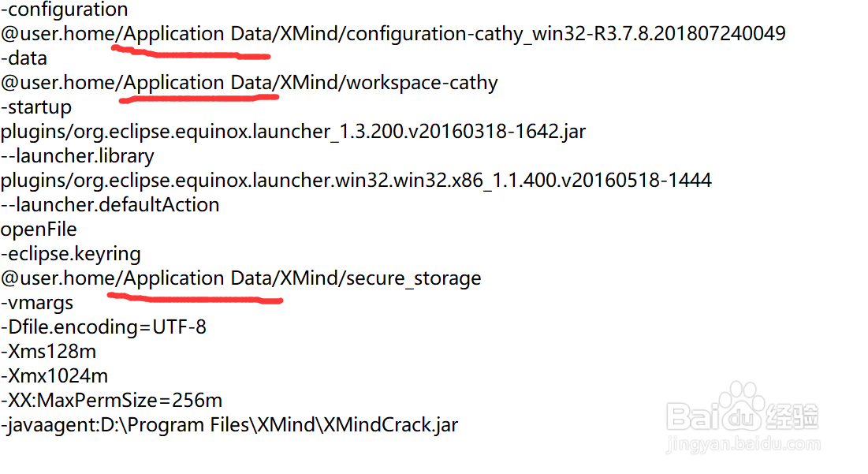Viewport: 868px width, 474px height.
Task: Select the workspace-cathy path line
Action: tap(249, 83)
